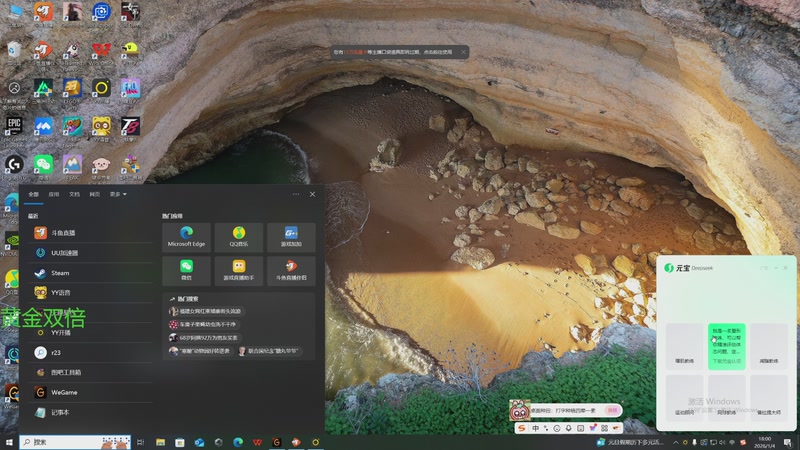The image size is (800, 450).
Task: Open the volume icon in the system tray
Action: 722,442
